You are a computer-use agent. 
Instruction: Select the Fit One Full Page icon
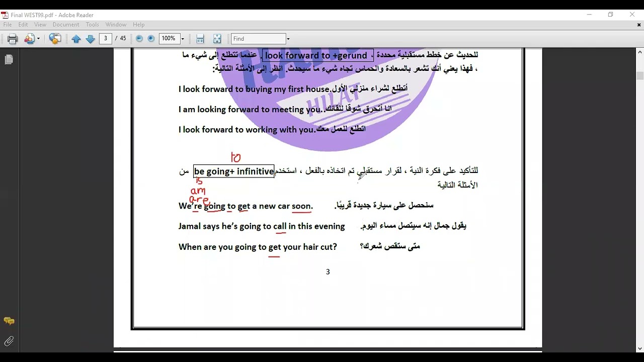tap(217, 39)
